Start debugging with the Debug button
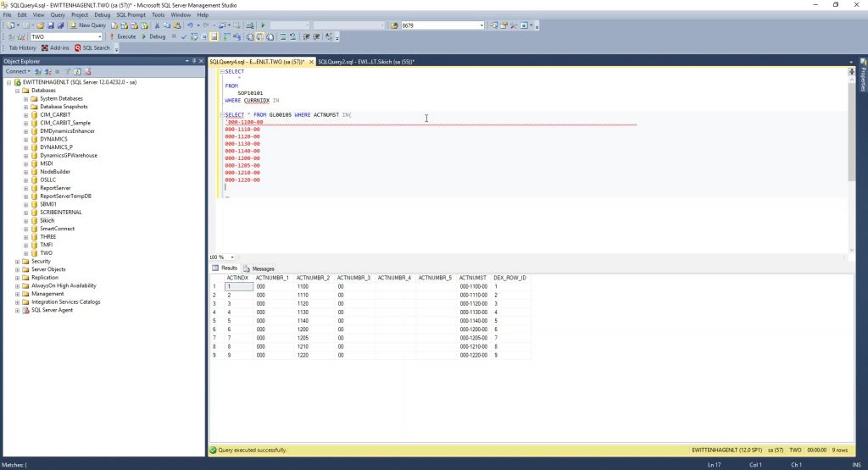This screenshot has width=868, height=470. 154,36
